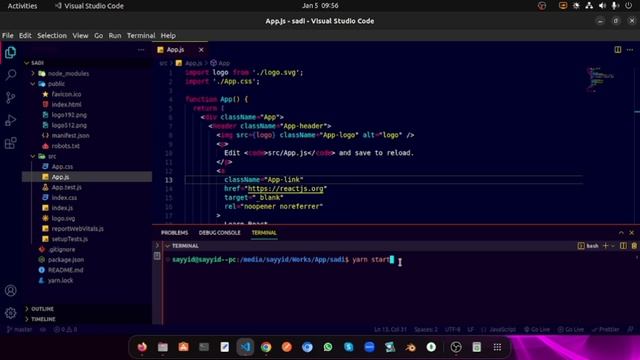Expand the TIMELINE section

87,319
